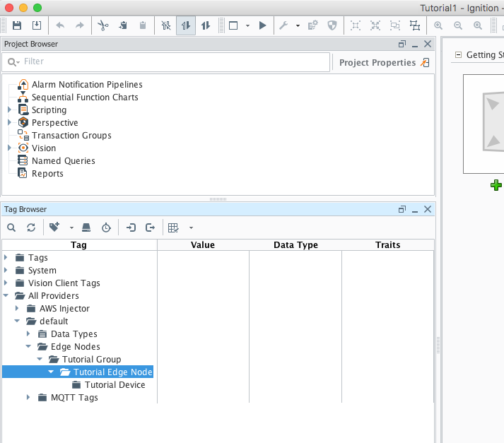This screenshot has width=504, height=443.
Task: Select Named Queries in Project Browser
Action: (63, 160)
